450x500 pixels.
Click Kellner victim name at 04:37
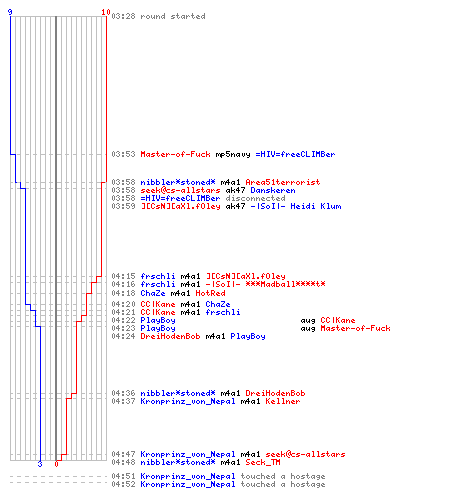coord(283,401)
